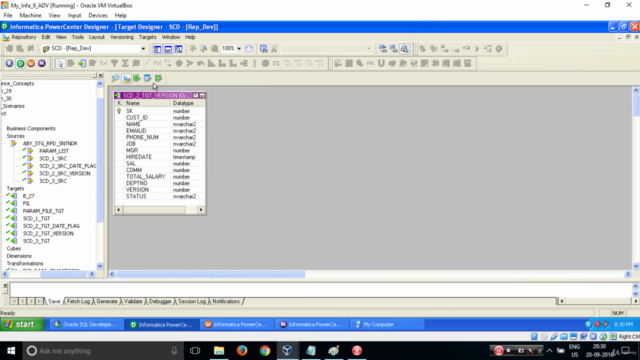Open the Transformation Developer tool
Viewport: 640px width, 360px height.
pyautogui.click(x=137, y=78)
